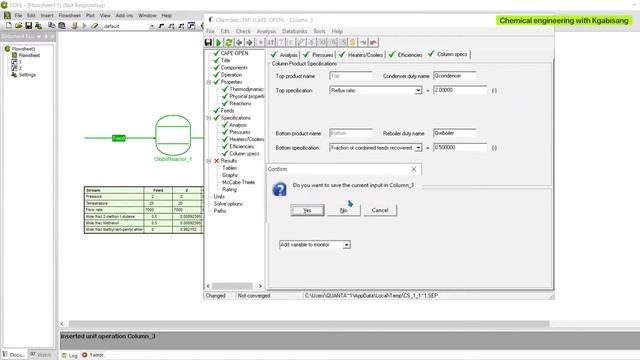Click the up-down arrows icon in ChemSep toolbar
This screenshot has height=360, width=640.
pos(271,42)
